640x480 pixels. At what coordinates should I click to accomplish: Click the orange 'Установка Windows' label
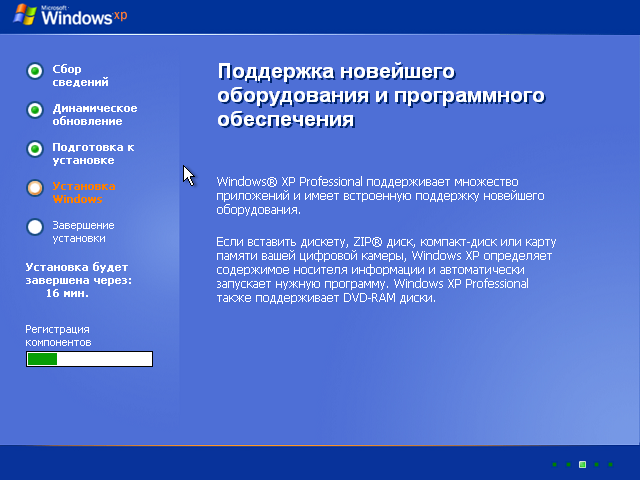coord(84,193)
